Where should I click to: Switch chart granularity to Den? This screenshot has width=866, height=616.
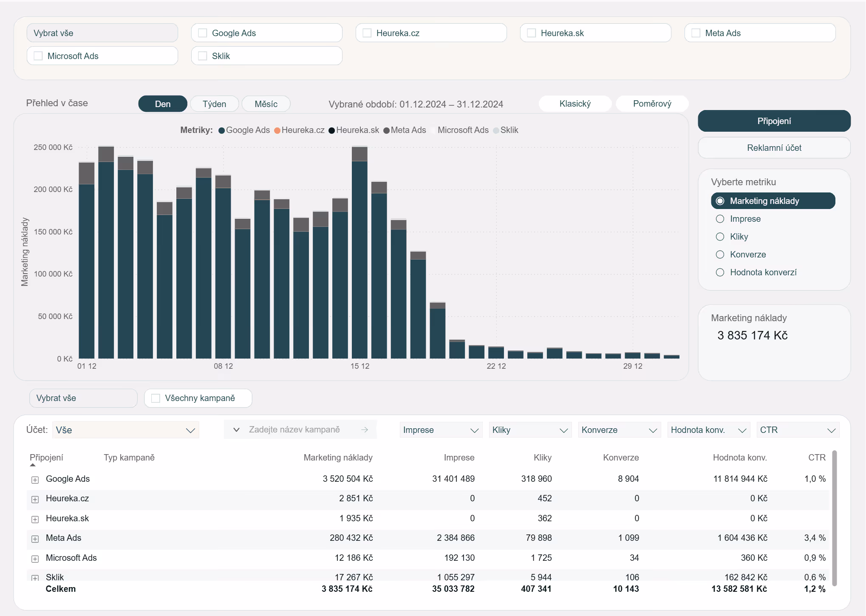click(x=163, y=104)
